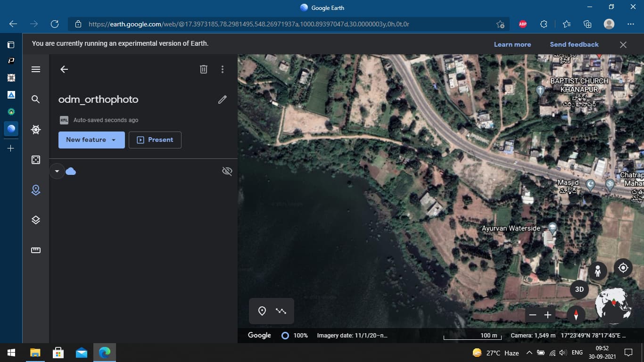Enable 3D view mode
This screenshot has width=644, height=362.
tap(579, 289)
